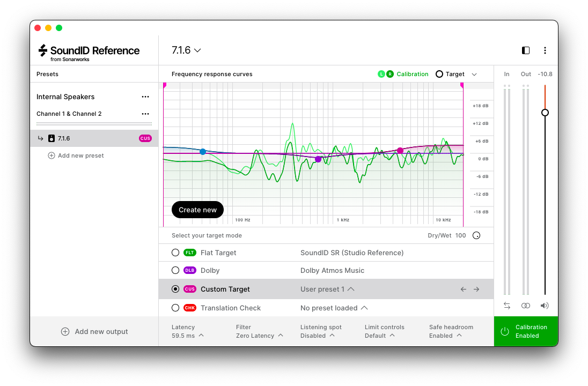Open Channel 1 & Channel 2 options menu
Image resolution: width=588 pixels, height=386 pixels.
point(145,114)
